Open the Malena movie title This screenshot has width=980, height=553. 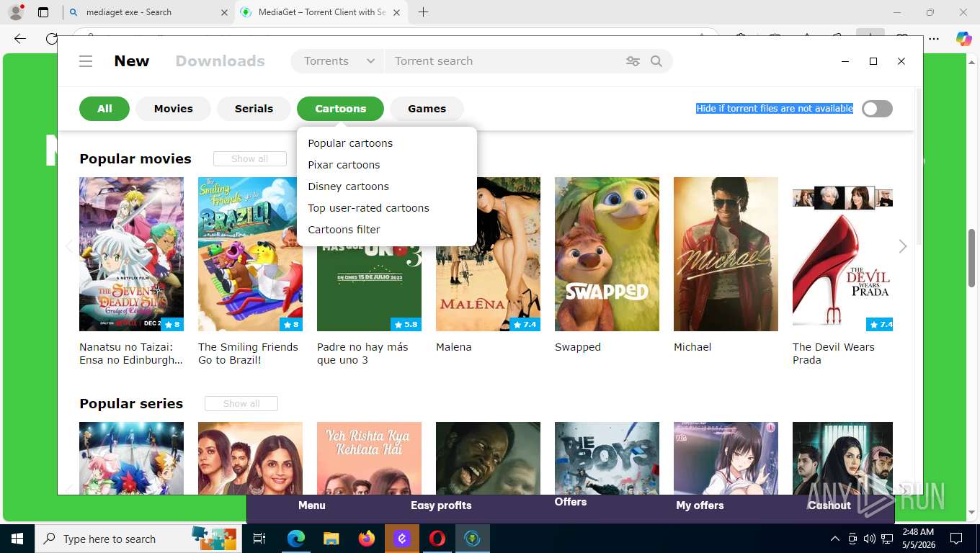[454, 347]
